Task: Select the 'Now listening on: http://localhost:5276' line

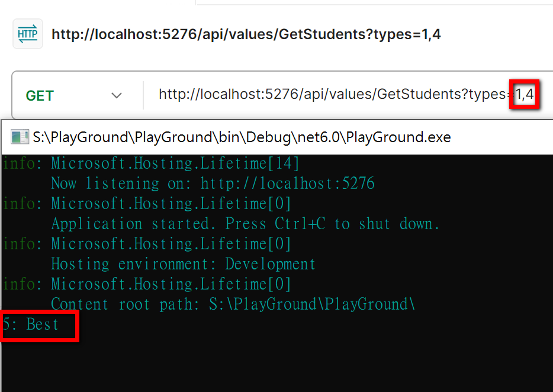Action: pos(213,183)
